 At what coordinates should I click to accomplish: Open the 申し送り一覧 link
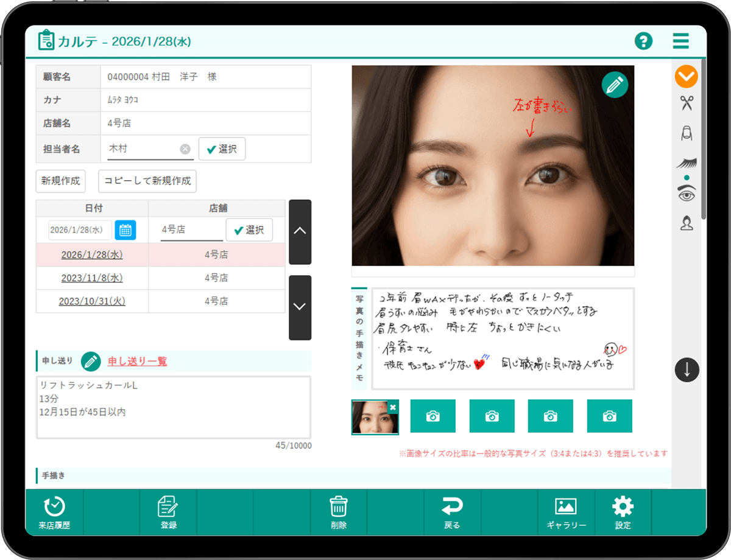137,362
